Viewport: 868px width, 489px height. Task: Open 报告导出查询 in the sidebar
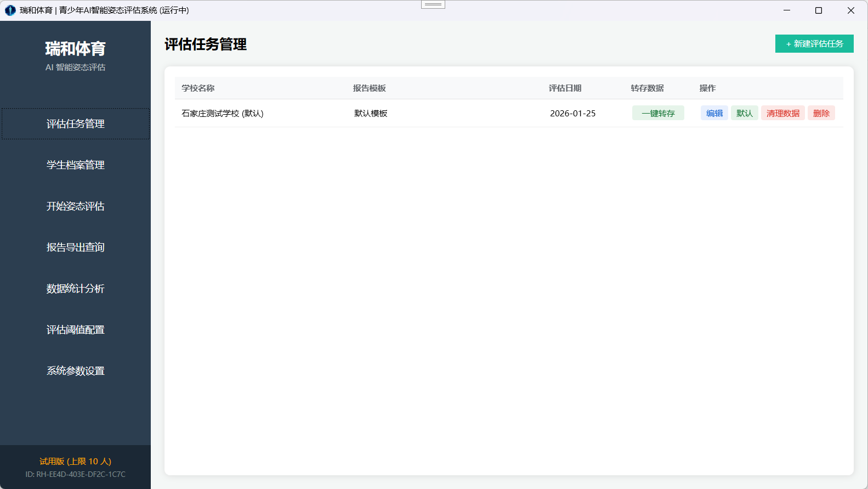76,248
